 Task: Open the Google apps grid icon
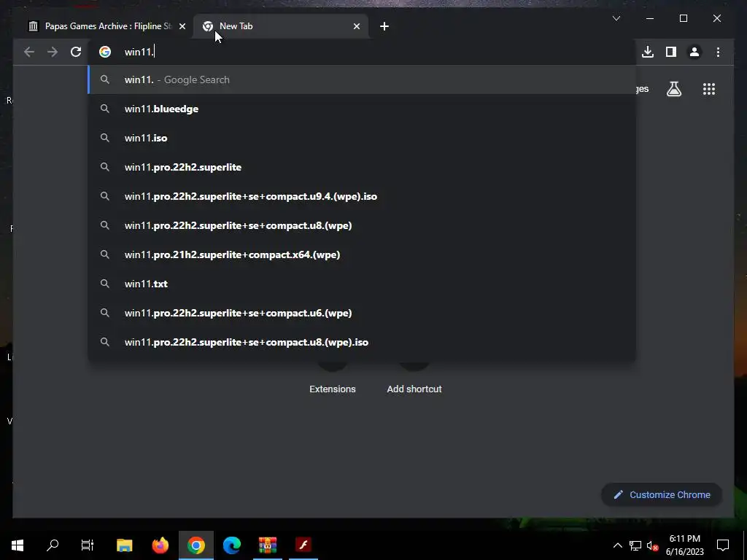coord(709,89)
